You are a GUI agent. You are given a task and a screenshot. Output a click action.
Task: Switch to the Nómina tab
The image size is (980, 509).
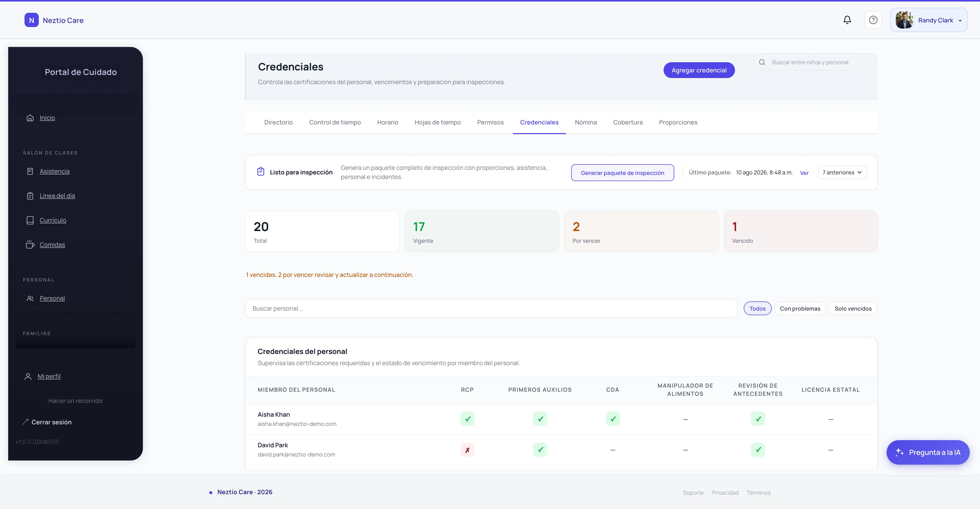pyautogui.click(x=585, y=122)
